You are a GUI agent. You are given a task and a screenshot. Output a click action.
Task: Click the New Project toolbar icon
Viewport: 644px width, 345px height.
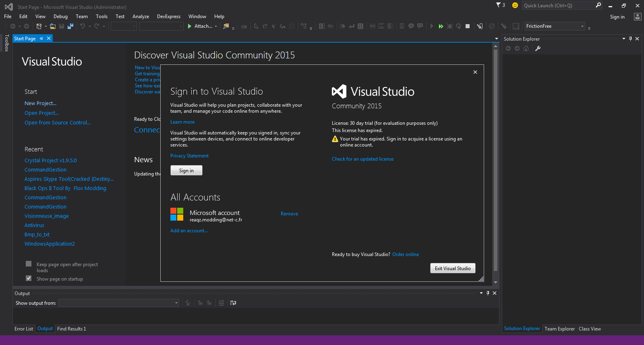click(39, 26)
